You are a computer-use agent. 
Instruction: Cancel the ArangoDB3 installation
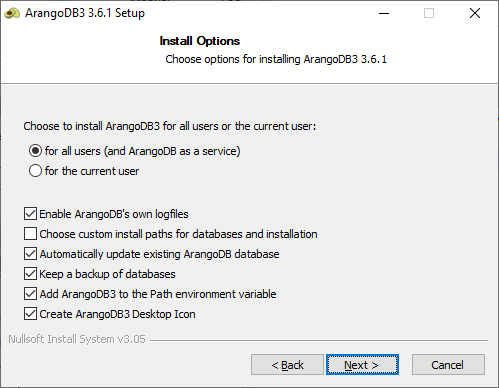point(448,365)
